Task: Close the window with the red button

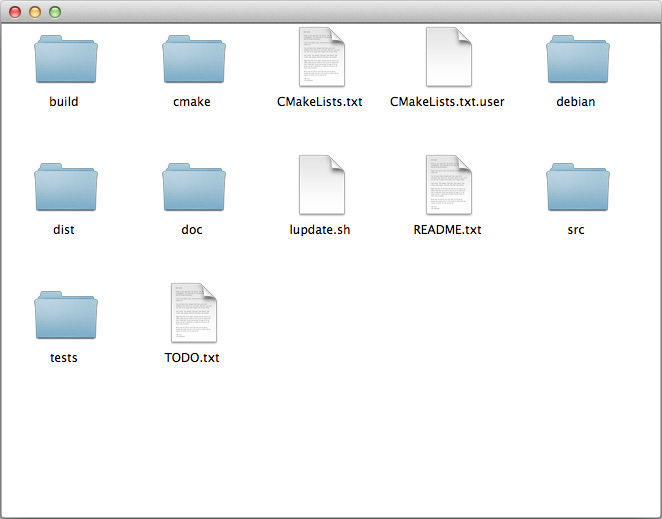Action: [15, 12]
